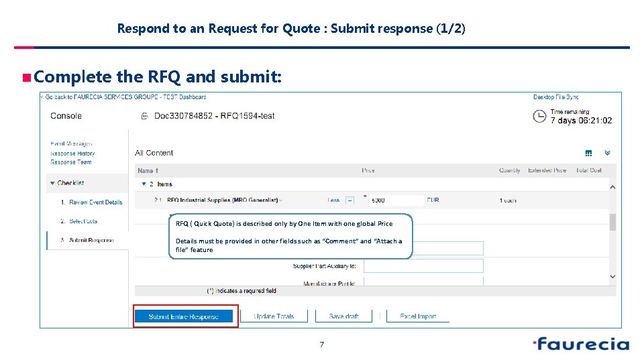Go back to FAURECIA SERVICES GROUPE dashboard link
The width and height of the screenshot is (644, 362).
[x=123, y=97]
